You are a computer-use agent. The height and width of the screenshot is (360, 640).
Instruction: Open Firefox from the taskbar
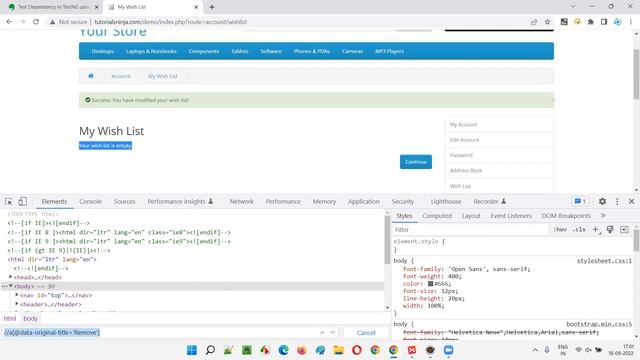pyautogui.click(x=302, y=350)
